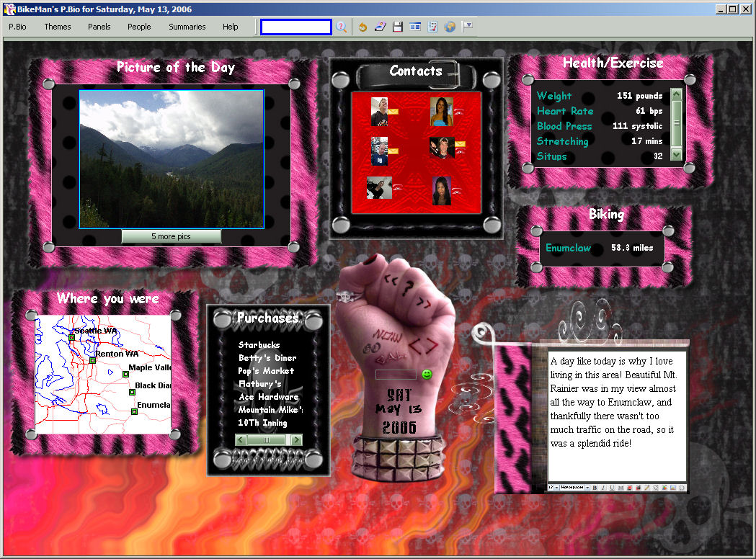
Task: Open the font size dropdown in journal editor
Action: click(x=556, y=488)
